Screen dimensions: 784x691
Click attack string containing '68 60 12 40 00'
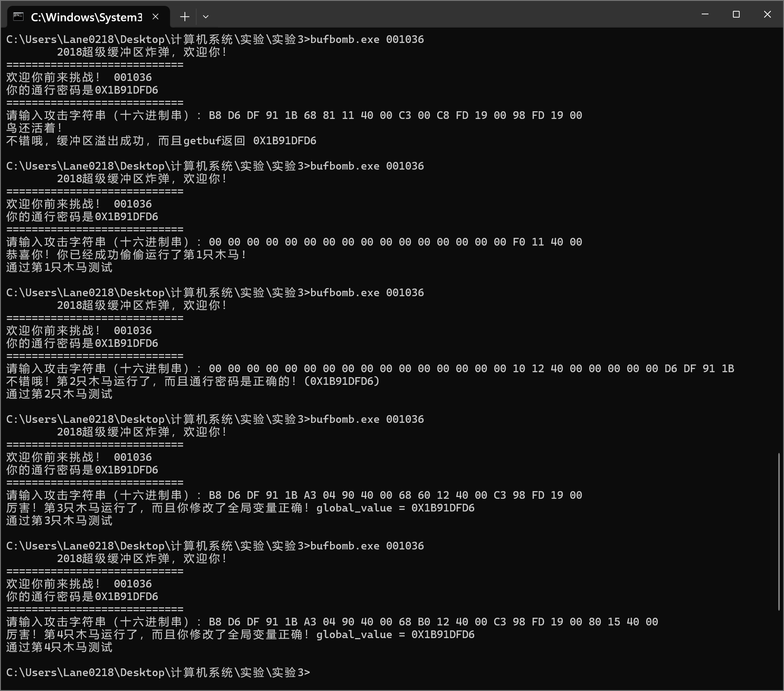coord(396,495)
